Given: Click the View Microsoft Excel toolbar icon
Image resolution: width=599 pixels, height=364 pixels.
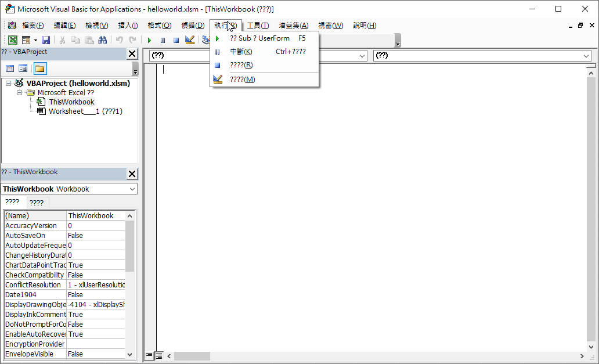Looking at the screenshot, I should coord(12,40).
